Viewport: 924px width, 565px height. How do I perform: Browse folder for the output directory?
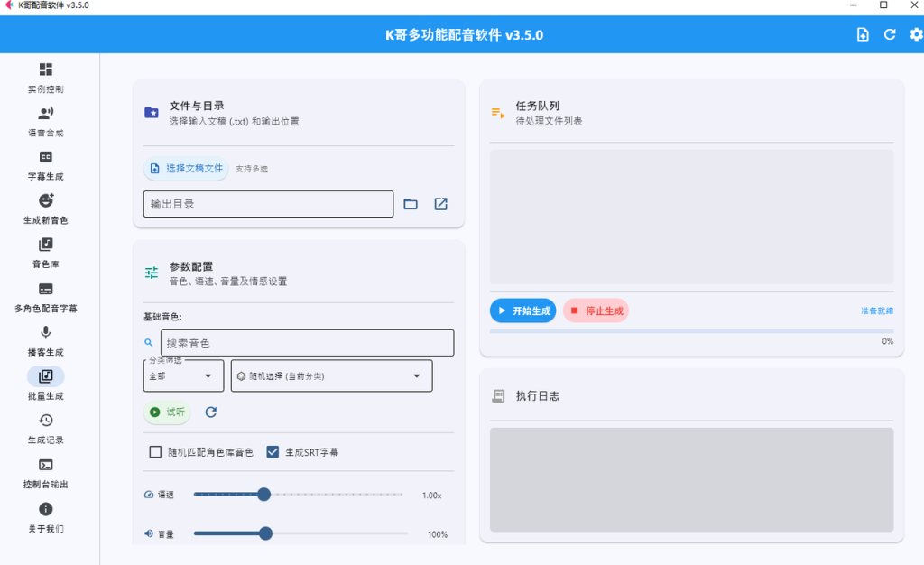tap(411, 204)
